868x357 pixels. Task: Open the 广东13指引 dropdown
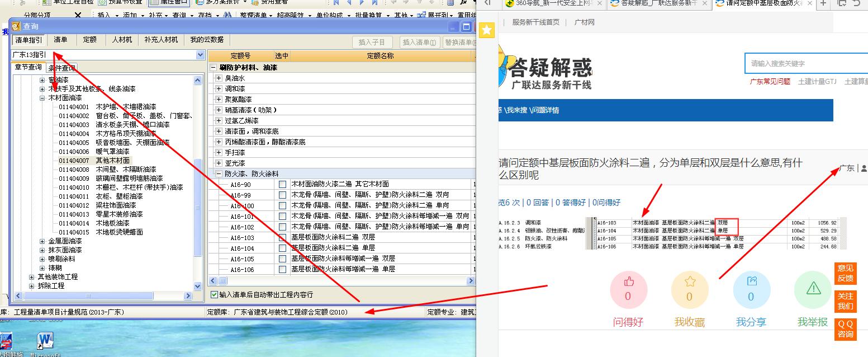[x=200, y=55]
